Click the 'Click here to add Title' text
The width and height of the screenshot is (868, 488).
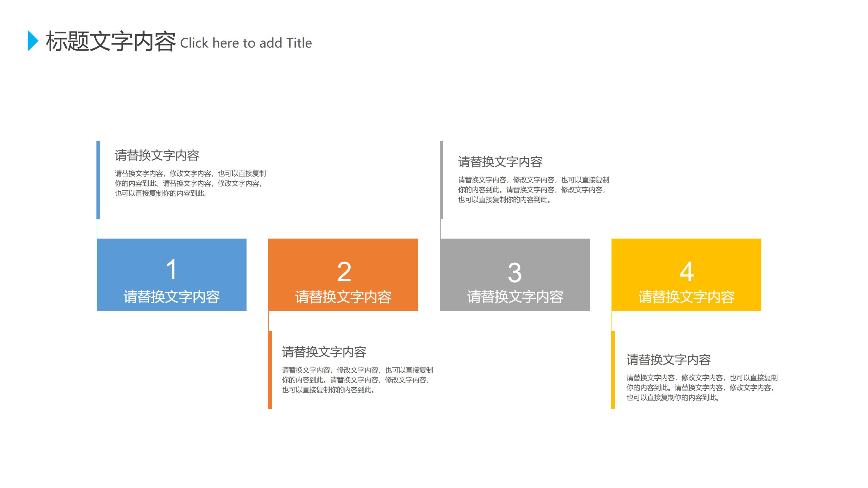point(246,43)
